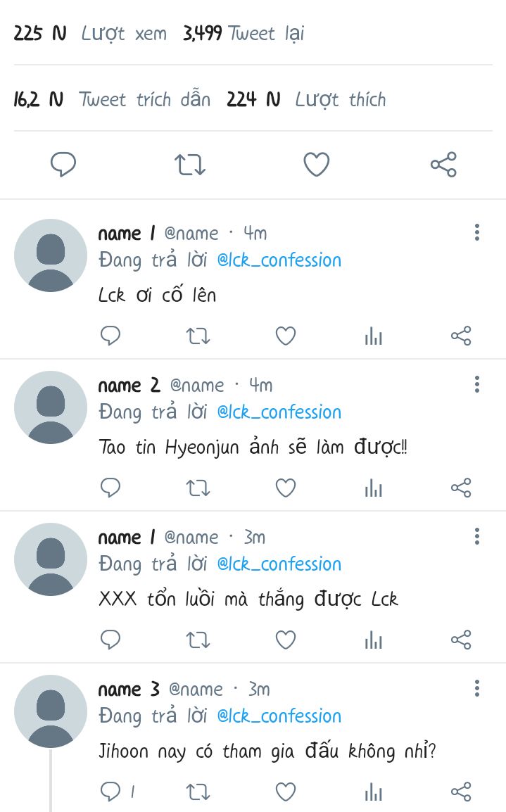
Task: Open the 16,2 N Tweet trích dẫn list
Action: pyautogui.click(x=112, y=100)
